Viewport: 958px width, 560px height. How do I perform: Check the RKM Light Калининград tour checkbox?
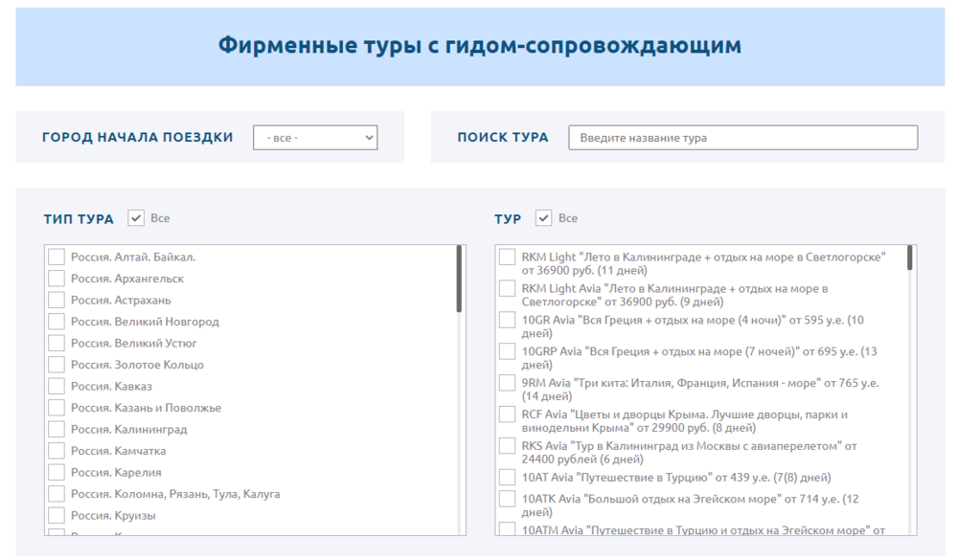click(508, 257)
